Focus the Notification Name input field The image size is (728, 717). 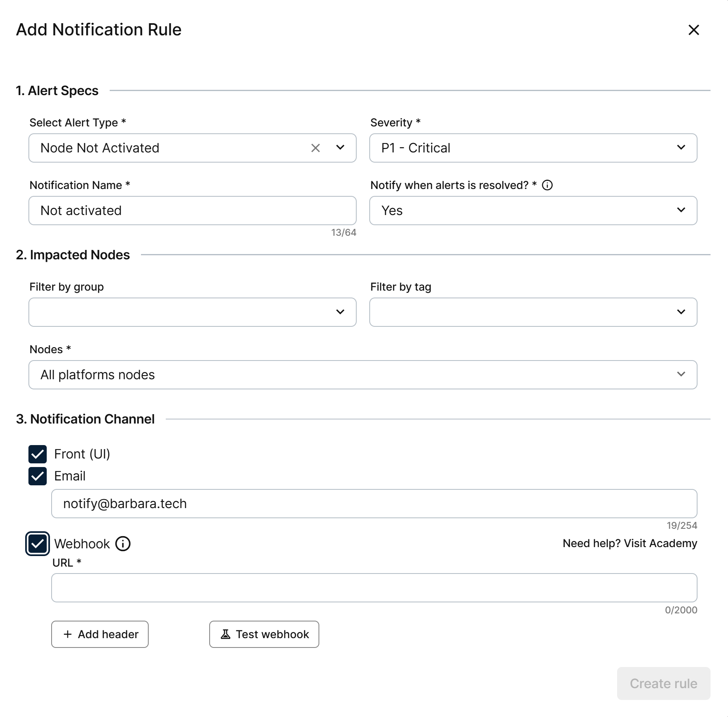pyautogui.click(x=193, y=211)
